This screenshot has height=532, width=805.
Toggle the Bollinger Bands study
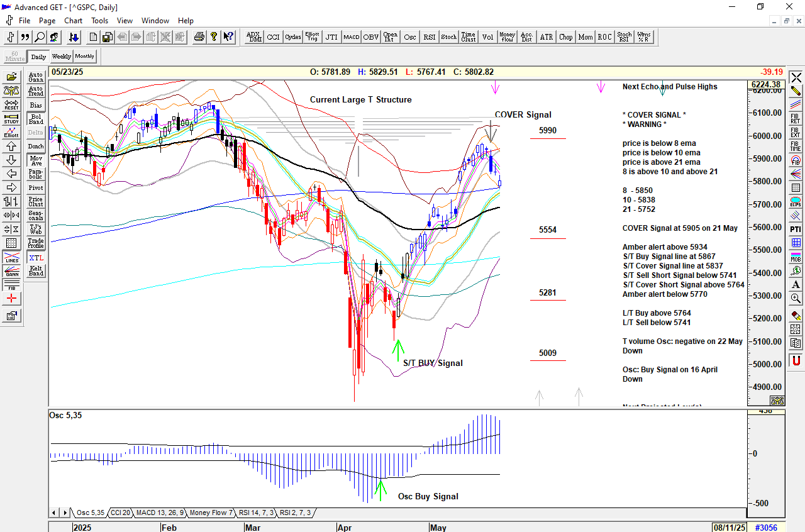[36, 119]
